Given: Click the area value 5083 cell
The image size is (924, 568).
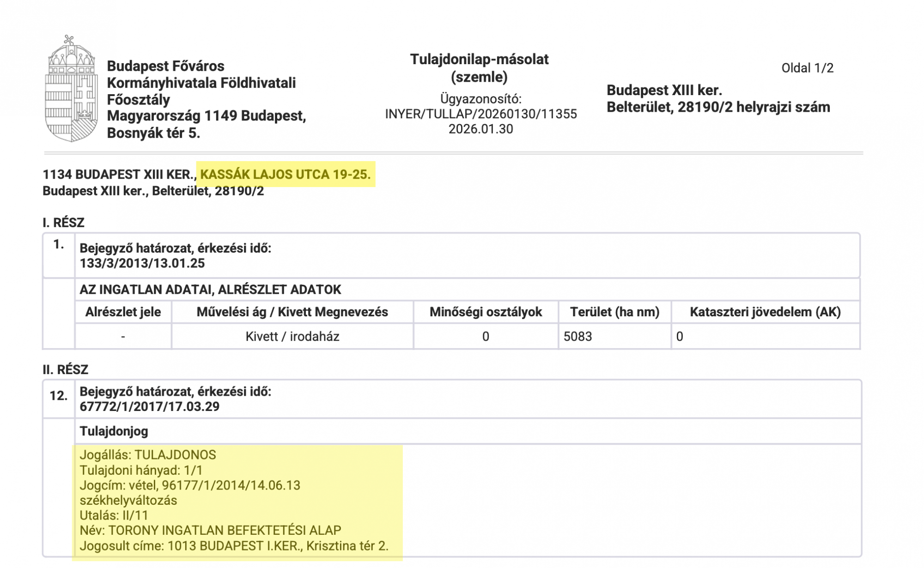Looking at the screenshot, I should (x=577, y=336).
